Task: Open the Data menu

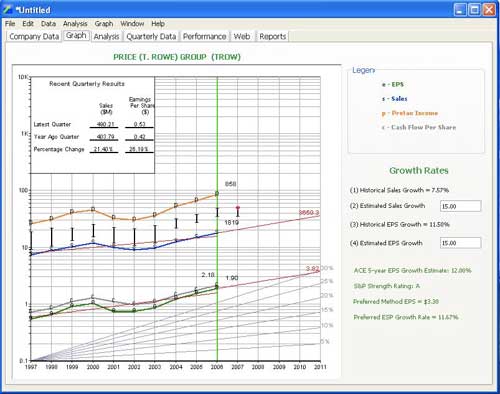Action: point(48,24)
